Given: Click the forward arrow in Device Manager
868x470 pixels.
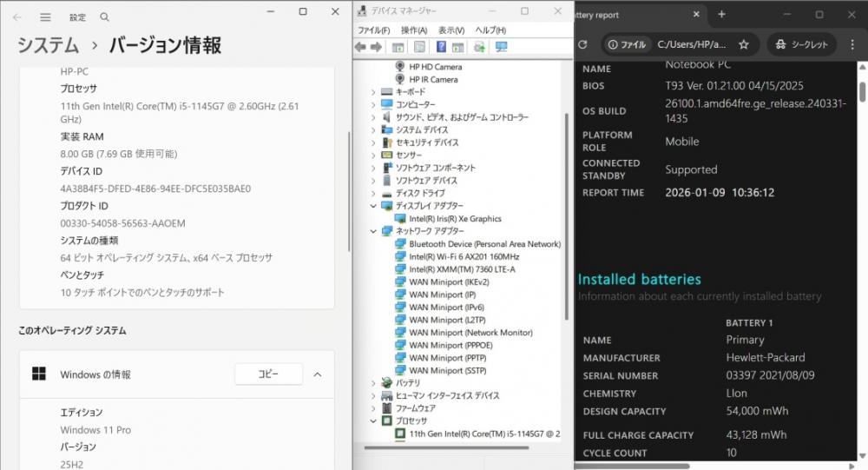Looking at the screenshot, I should pos(376,47).
